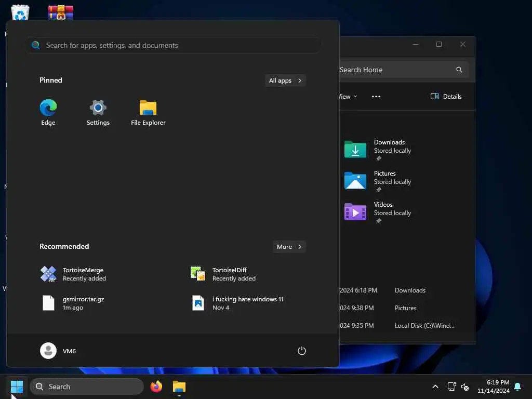
Task: Open the Recycle Bin desktop icon
Action: point(20,12)
